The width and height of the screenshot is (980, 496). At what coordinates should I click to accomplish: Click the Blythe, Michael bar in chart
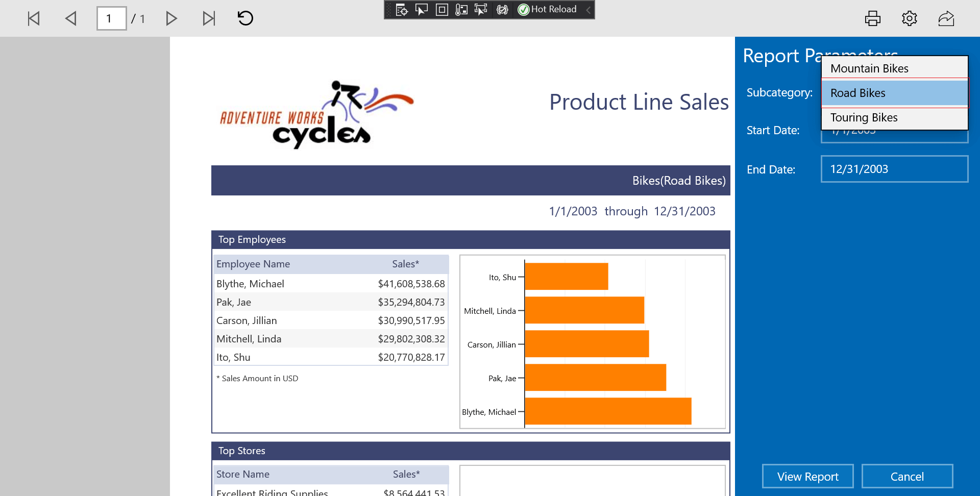tap(608, 411)
